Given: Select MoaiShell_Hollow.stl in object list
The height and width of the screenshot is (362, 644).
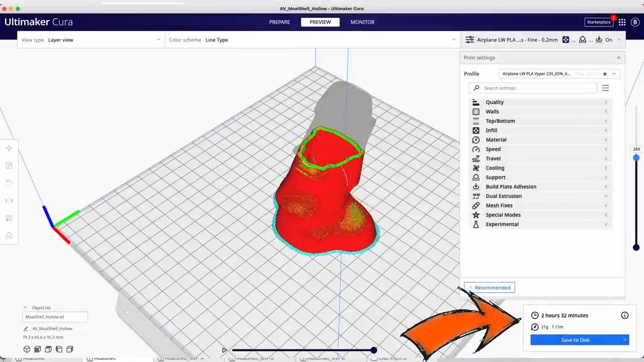Looking at the screenshot, I should pyautogui.click(x=55, y=317).
